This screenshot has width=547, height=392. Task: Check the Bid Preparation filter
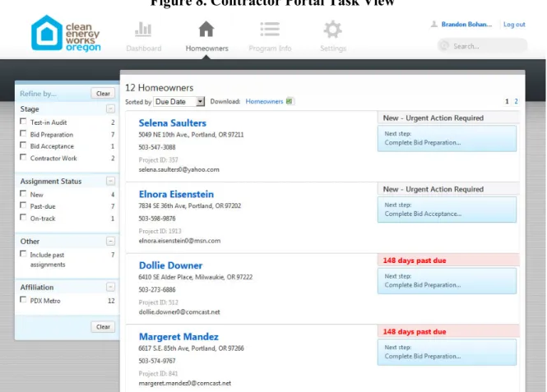(x=23, y=133)
